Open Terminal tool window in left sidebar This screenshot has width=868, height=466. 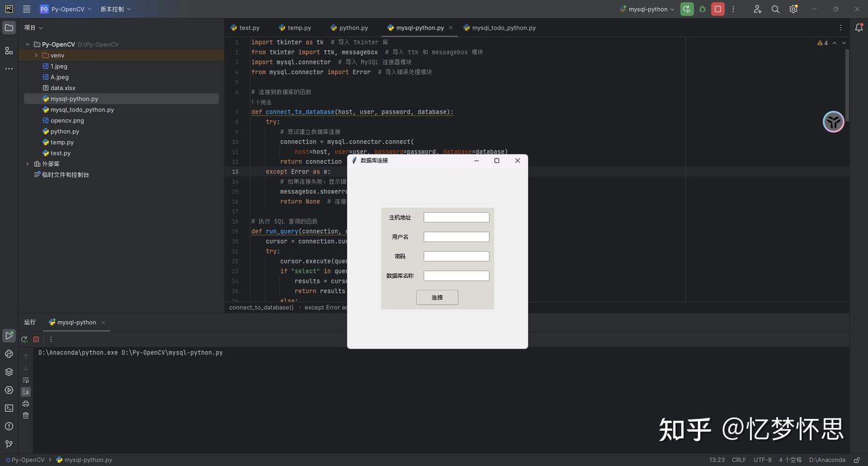click(9, 408)
